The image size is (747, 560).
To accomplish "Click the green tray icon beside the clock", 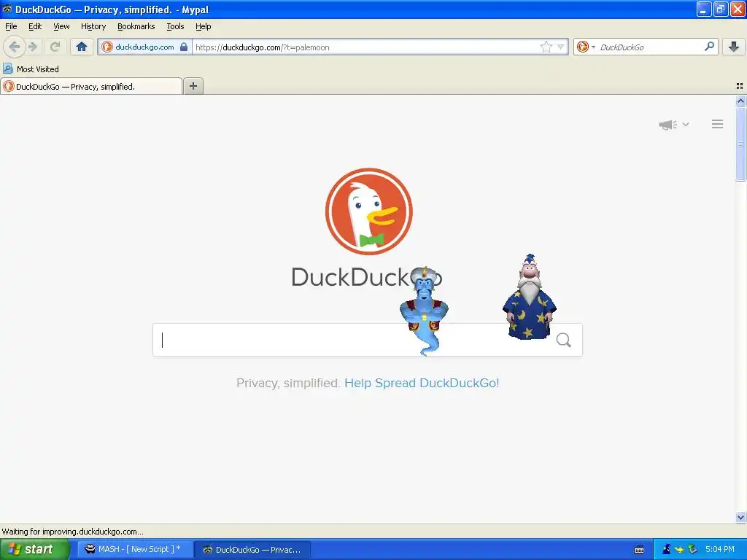I will (693, 549).
